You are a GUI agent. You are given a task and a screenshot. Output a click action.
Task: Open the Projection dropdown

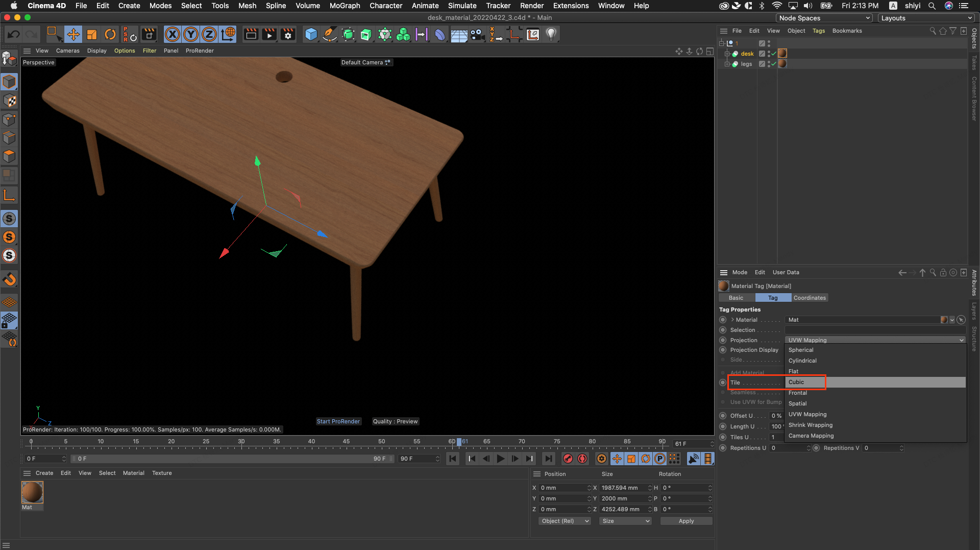(875, 340)
